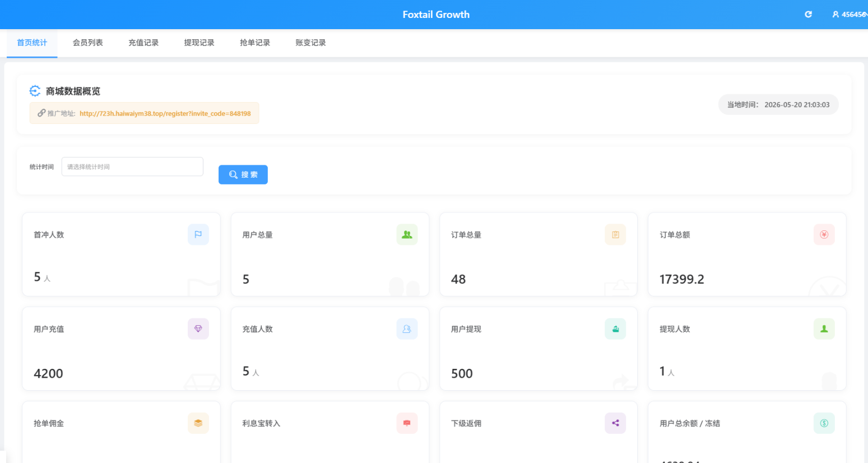Click the flag icon on 首冲人数 card
The height and width of the screenshot is (463, 868).
pyautogui.click(x=198, y=235)
